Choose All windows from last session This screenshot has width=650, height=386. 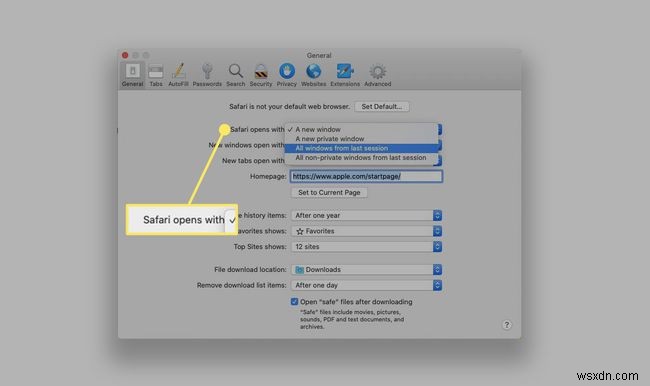coord(361,148)
